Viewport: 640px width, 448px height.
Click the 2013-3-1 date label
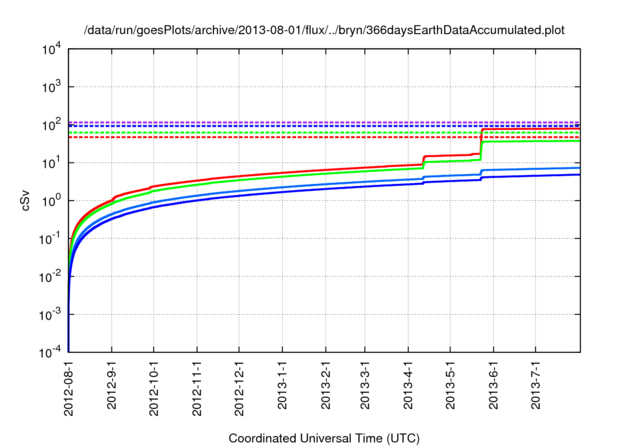[365, 385]
